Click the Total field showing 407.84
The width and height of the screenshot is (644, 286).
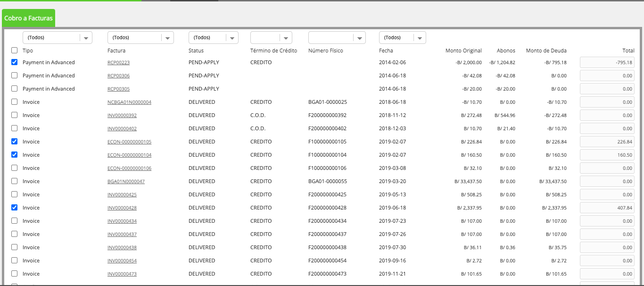607,208
